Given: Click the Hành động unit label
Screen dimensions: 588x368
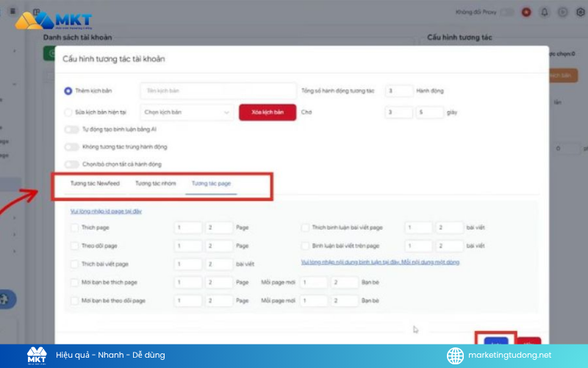Looking at the screenshot, I should (430, 91).
